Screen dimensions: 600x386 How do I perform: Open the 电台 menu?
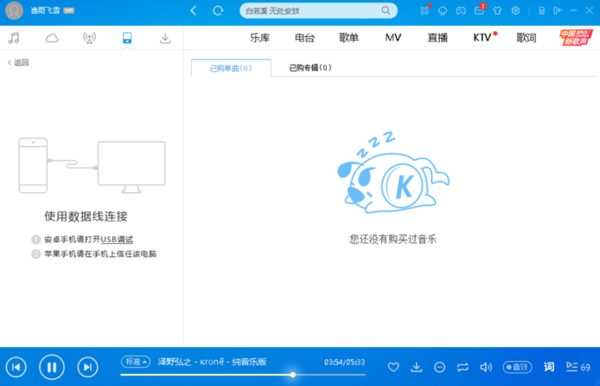tap(305, 37)
